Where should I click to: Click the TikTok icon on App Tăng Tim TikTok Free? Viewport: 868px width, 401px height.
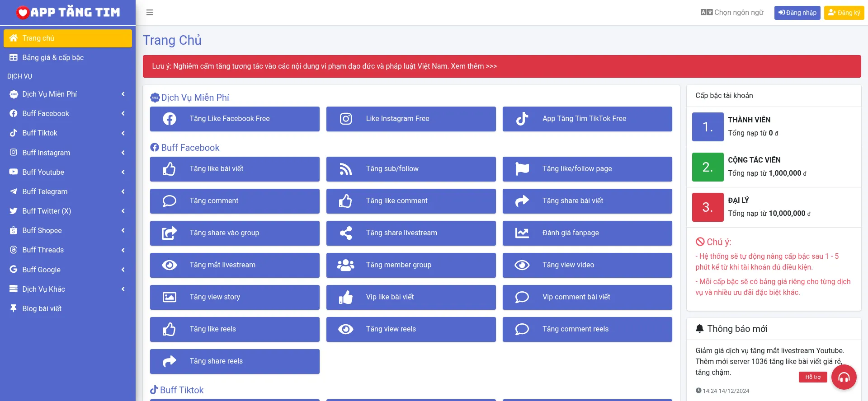[522, 119]
